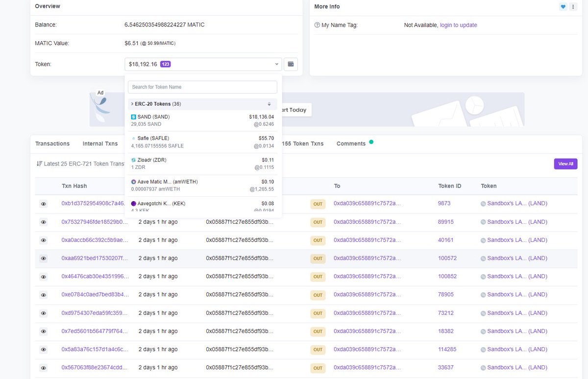
Task: Select the Zloadr (ZDR) token entry
Action: (x=202, y=164)
